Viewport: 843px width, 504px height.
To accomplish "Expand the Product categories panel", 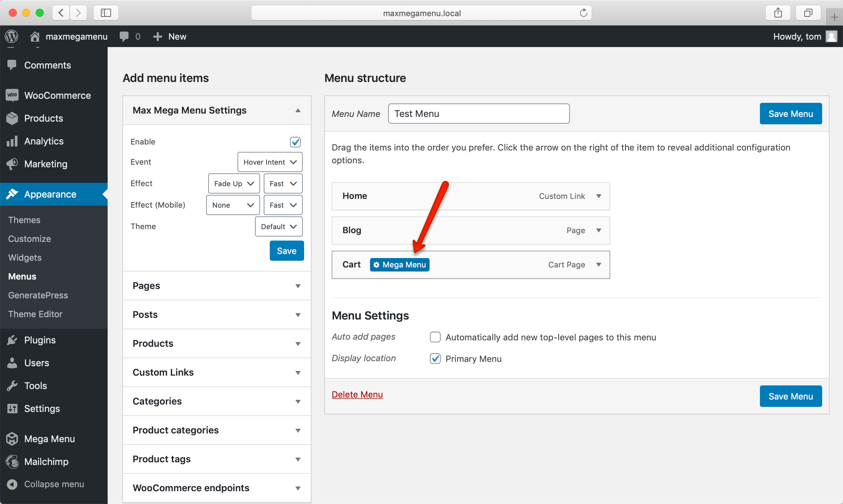I will pyautogui.click(x=298, y=430).
